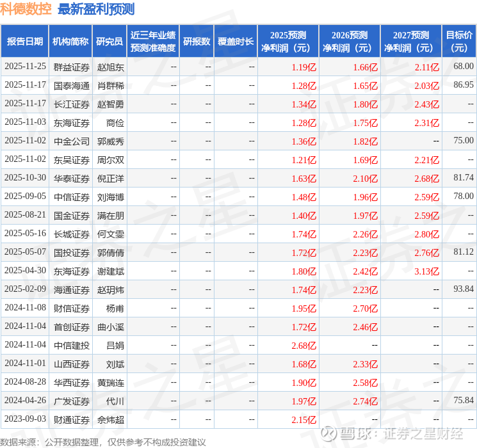
Task: Select the 财通证券 institution cell
Action: (72, 420)
